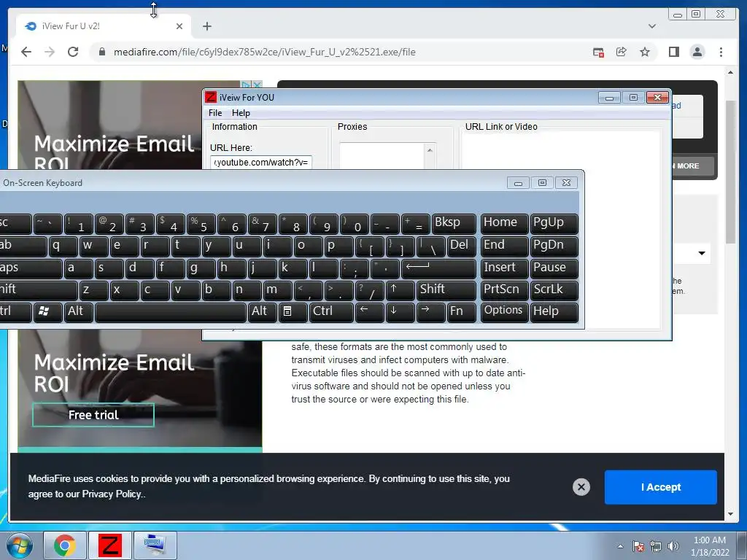Tap the Enter key on On-Screen Keyboard
Screen dimensions: 747x560
438,268
